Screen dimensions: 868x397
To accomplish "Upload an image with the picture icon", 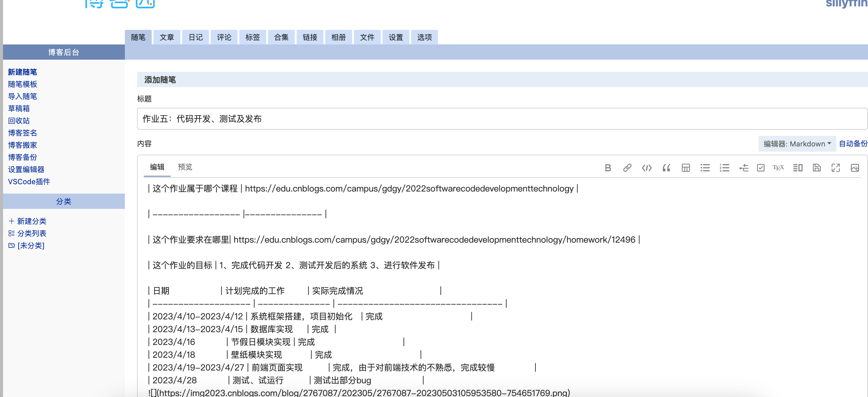I will click(x=855, y=168).
